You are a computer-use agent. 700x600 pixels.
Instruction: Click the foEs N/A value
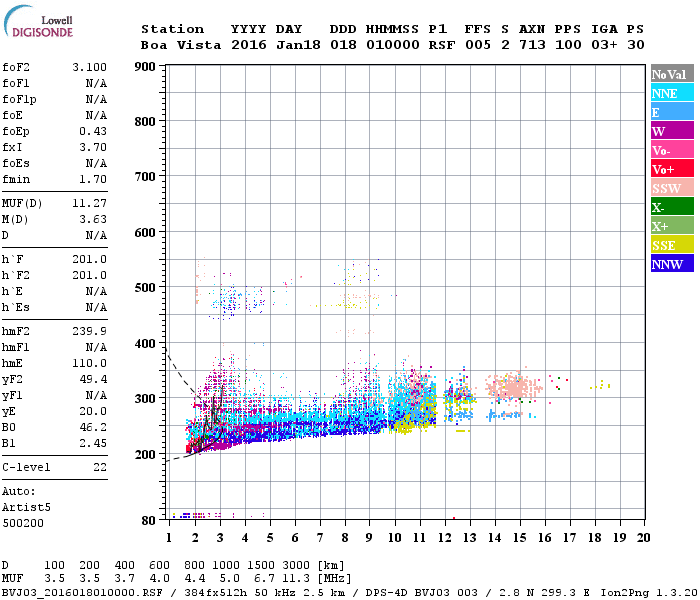96,163
